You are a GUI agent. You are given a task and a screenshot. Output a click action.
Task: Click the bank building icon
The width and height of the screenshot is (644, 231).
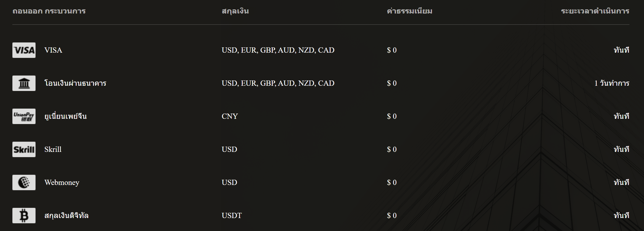click(24, 83)
